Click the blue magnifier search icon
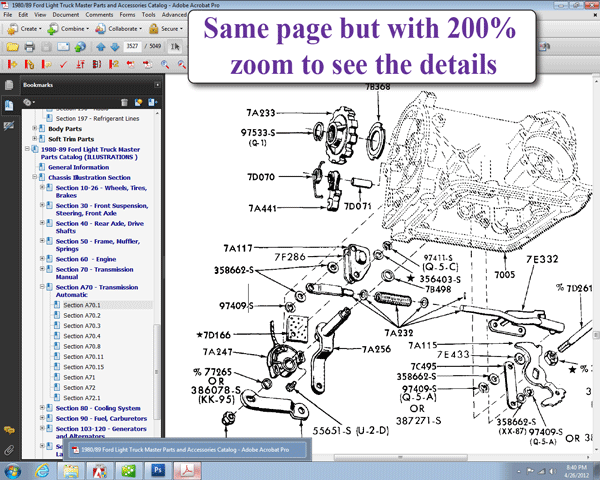The height and width of the screenshot is (480, 600). point(165,64)
